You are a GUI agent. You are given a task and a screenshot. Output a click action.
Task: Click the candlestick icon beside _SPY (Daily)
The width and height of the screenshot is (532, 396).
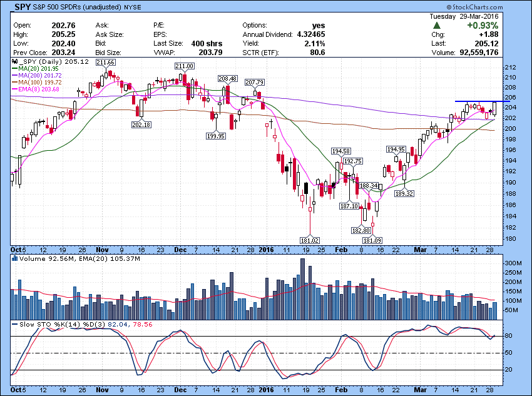pos(14,62)
